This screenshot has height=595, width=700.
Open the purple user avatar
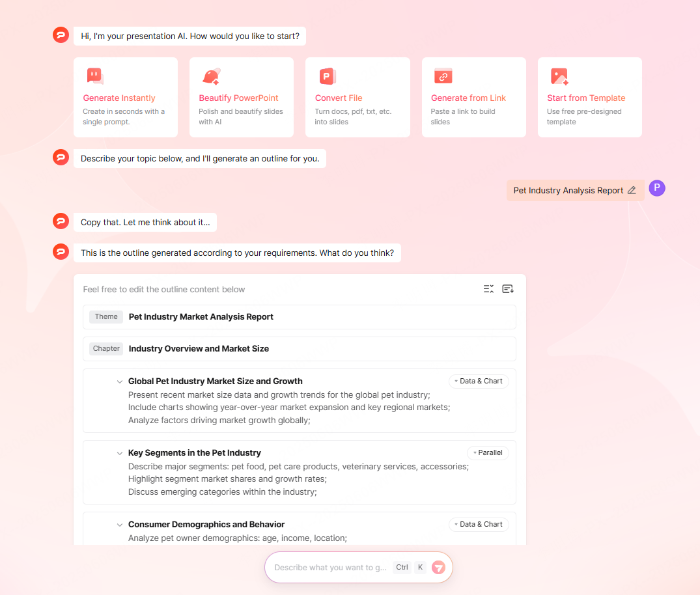coord(657,189)
